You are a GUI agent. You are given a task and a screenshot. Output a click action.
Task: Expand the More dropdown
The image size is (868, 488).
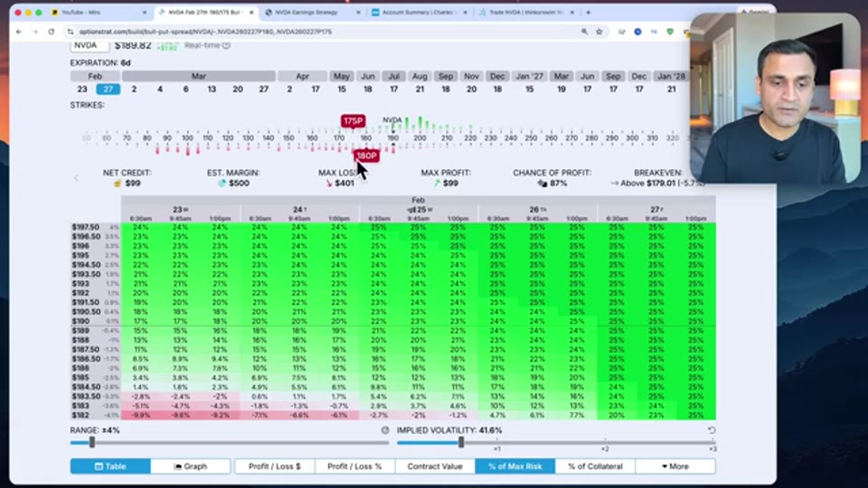(x=675, y=466)
